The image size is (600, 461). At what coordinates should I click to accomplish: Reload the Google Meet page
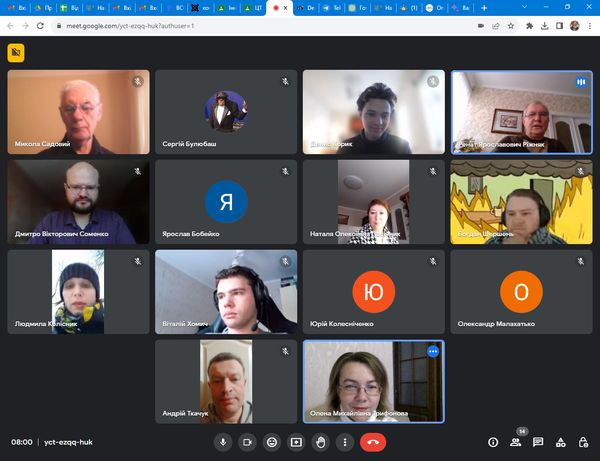point(46,25)
